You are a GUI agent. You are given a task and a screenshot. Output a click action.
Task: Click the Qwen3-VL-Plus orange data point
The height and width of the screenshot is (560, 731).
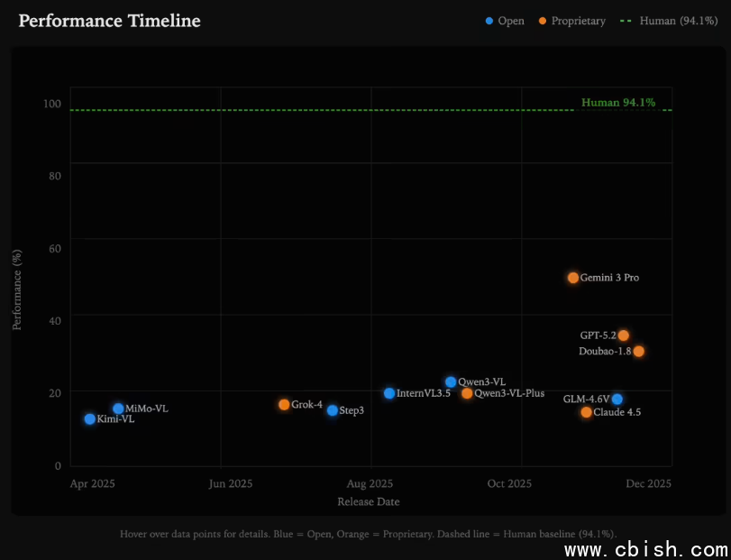pos(467,393)
